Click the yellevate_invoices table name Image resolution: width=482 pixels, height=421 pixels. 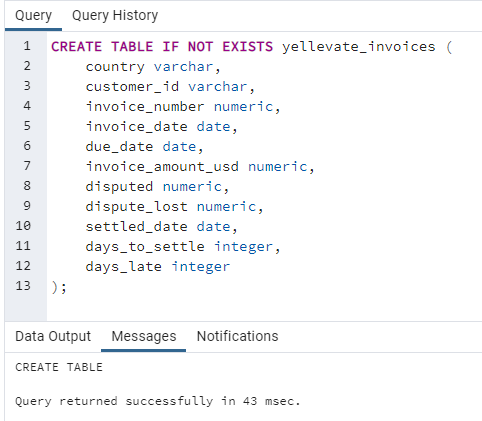359,47
